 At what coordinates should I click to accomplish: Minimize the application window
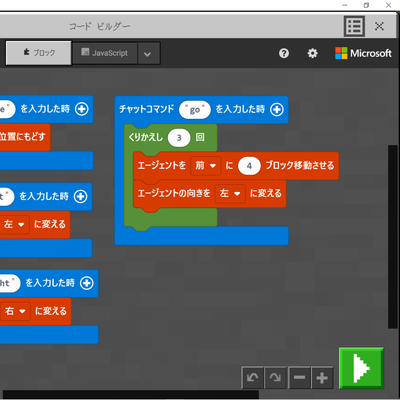coord(345,5)
